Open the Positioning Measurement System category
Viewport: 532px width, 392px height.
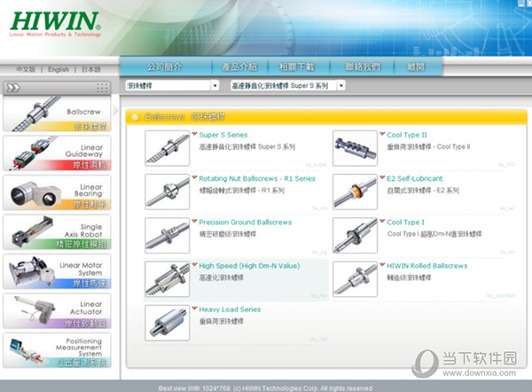(x=57, y=350)
